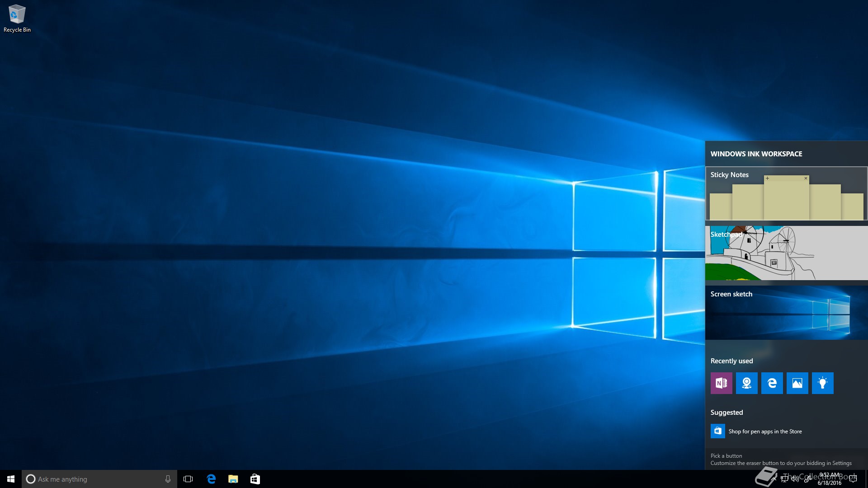Screen dimensions: 868x488
Task: Open the Sketchpad tile
Action: click(x=786, y=253)
